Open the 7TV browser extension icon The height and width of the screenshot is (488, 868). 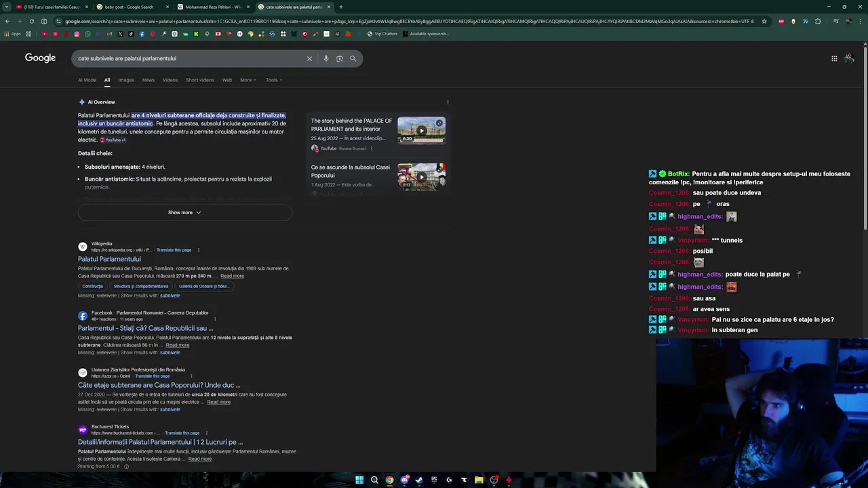pos(806,21)
